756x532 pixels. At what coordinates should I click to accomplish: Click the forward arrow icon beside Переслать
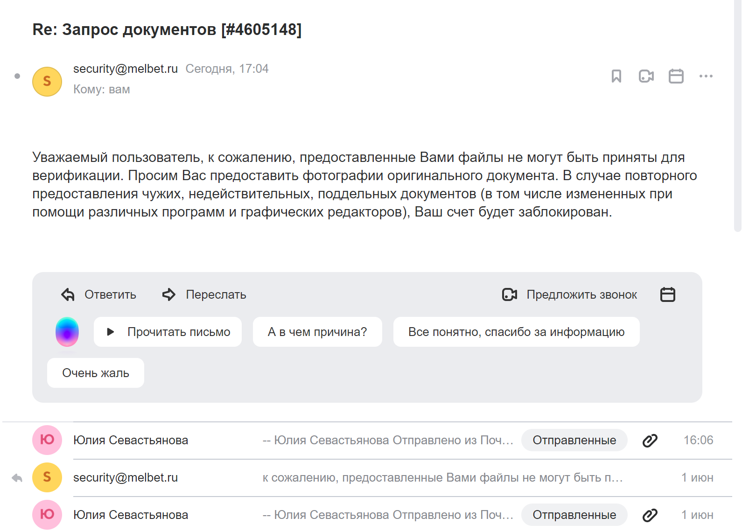pyautogui.click(x=169, y=294)
